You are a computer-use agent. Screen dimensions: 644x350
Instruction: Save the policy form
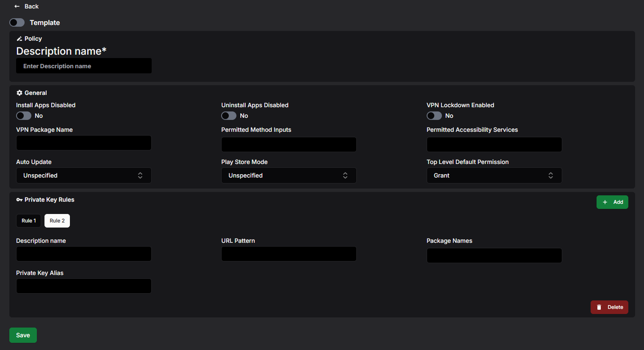pos(23,335)
